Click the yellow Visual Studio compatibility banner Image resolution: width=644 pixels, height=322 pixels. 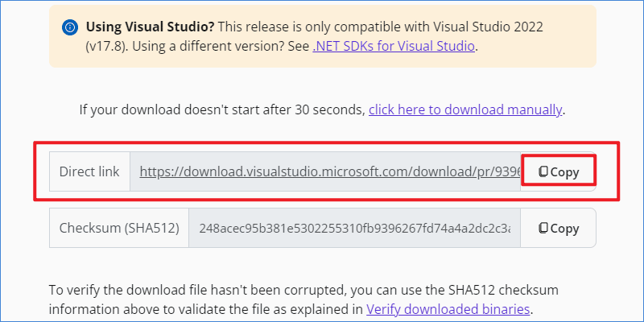point(323,36)
